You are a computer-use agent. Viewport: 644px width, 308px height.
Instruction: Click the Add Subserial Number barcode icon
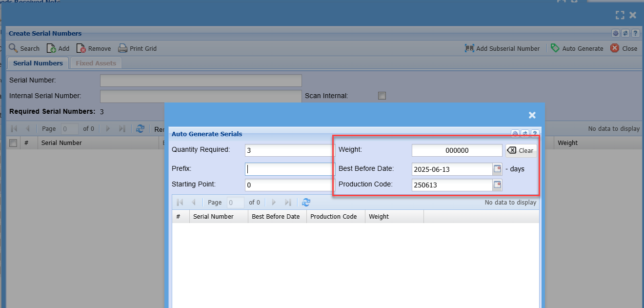(469, 48)
